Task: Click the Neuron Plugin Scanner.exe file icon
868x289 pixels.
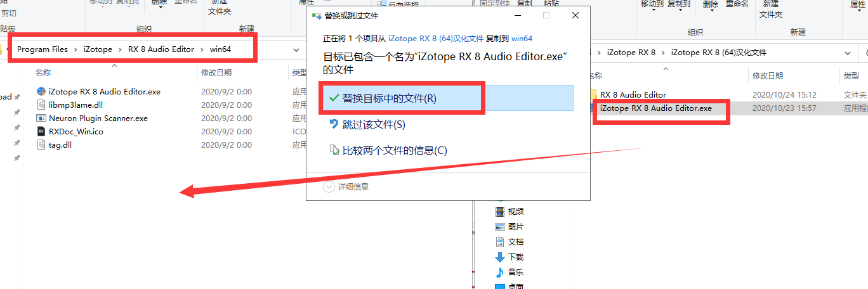Action: coord(42,118)
